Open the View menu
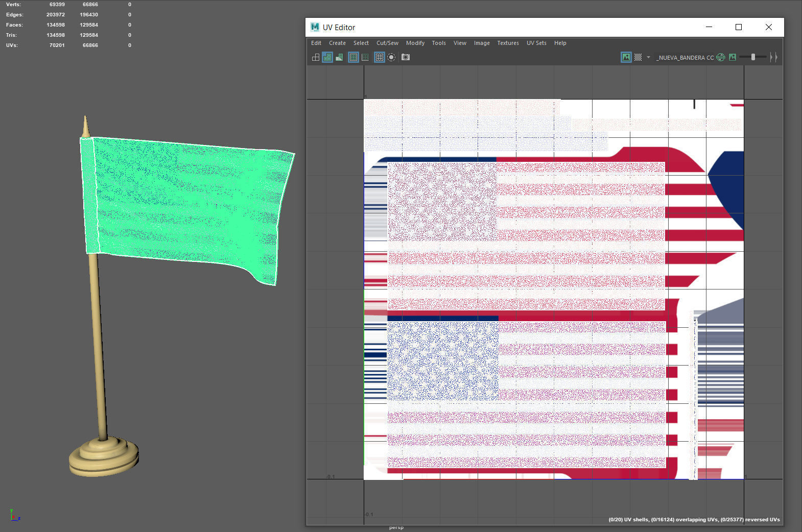 [460, 43]
